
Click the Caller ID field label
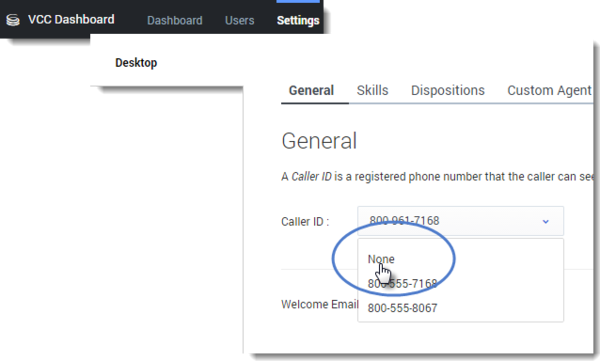click(x=305, y=222)
